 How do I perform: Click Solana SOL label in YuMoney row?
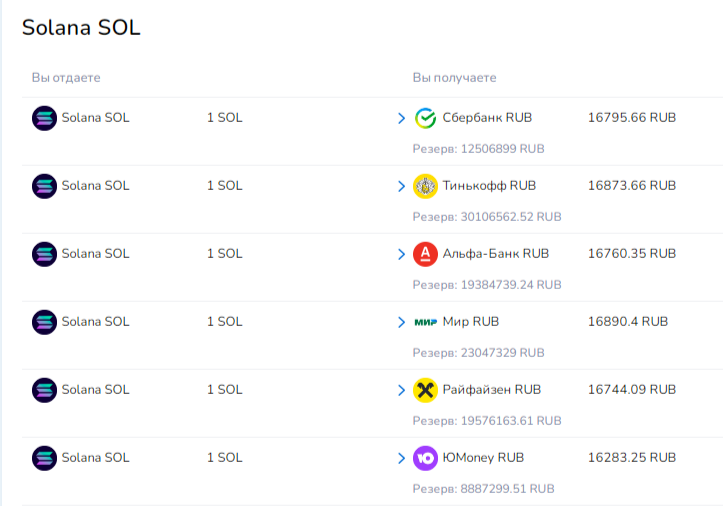click(x=95, y=458)
